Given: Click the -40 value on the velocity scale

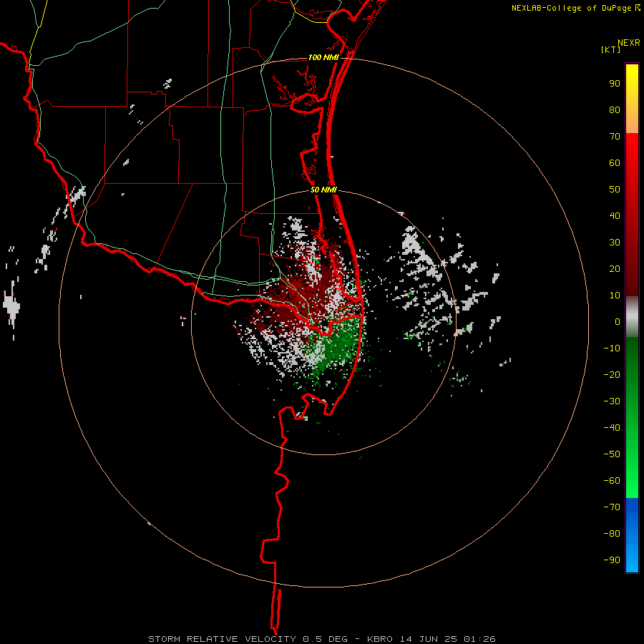Looking at the screenshot, I should pyautogui.click(x=612, y=428).
